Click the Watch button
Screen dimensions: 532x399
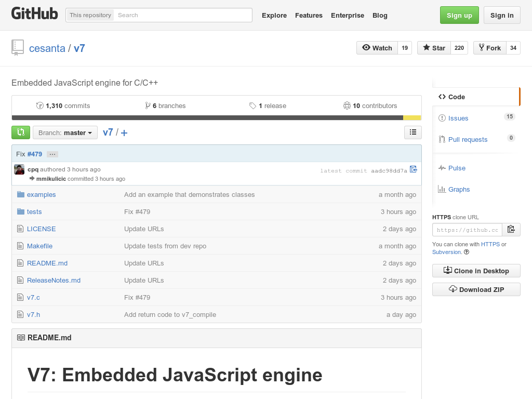point(377,48)
